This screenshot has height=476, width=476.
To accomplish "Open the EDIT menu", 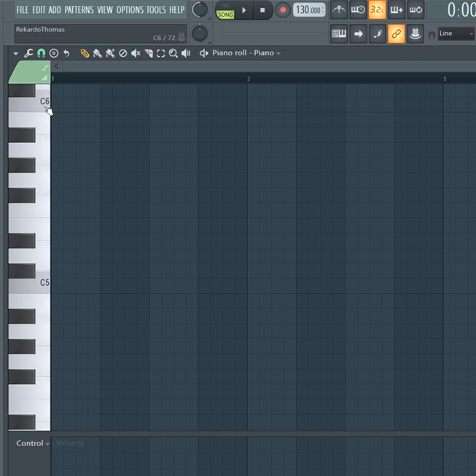I will pyautogui.click(x=39, y=9).
